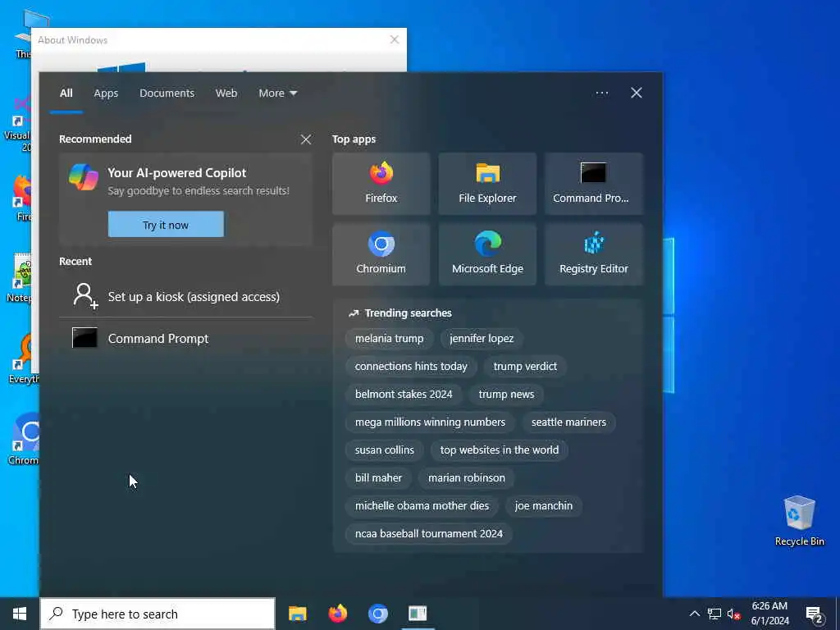
Task: Search susan collins trending topic
Action: click(x=384, y=450)
